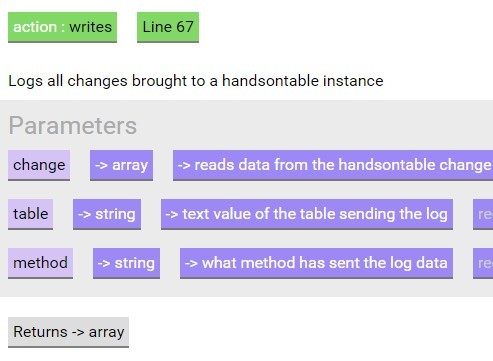The image size is (493, 361).
Task: Click the 'Logs all changes brought to...' description sentence
Action: pos(196,81)
